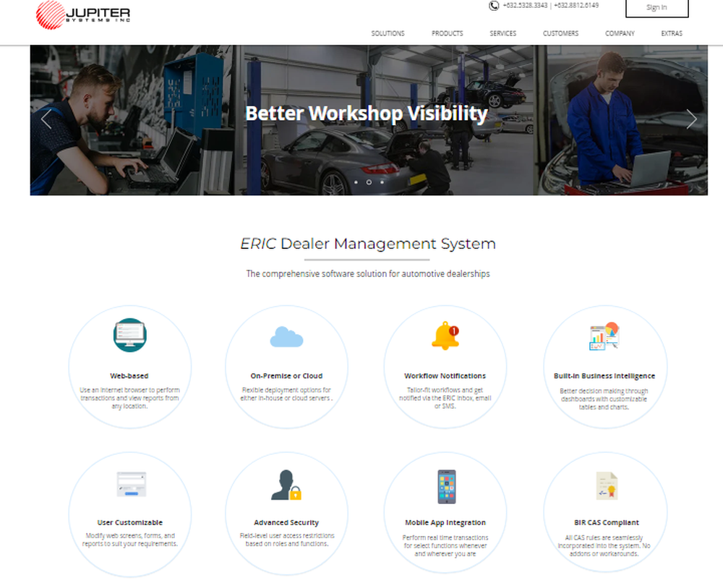Click the ERIC Dealer Management System heading

(368, 244)
